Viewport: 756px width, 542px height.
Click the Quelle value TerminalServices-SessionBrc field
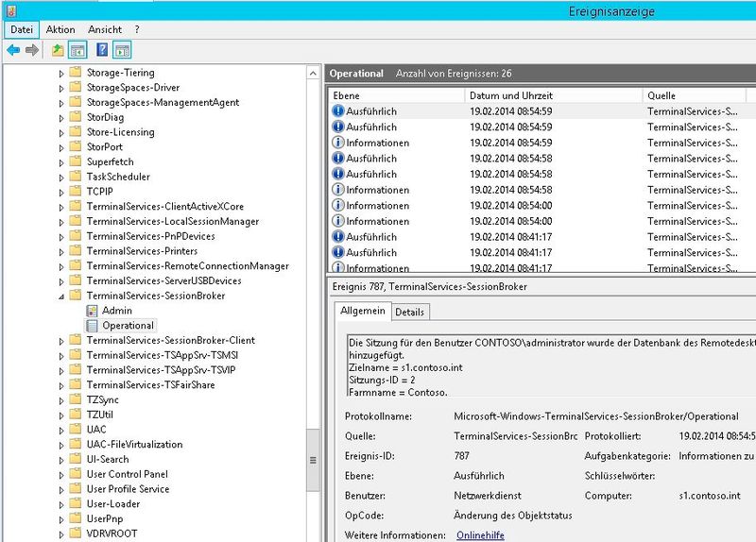point(515,436)
